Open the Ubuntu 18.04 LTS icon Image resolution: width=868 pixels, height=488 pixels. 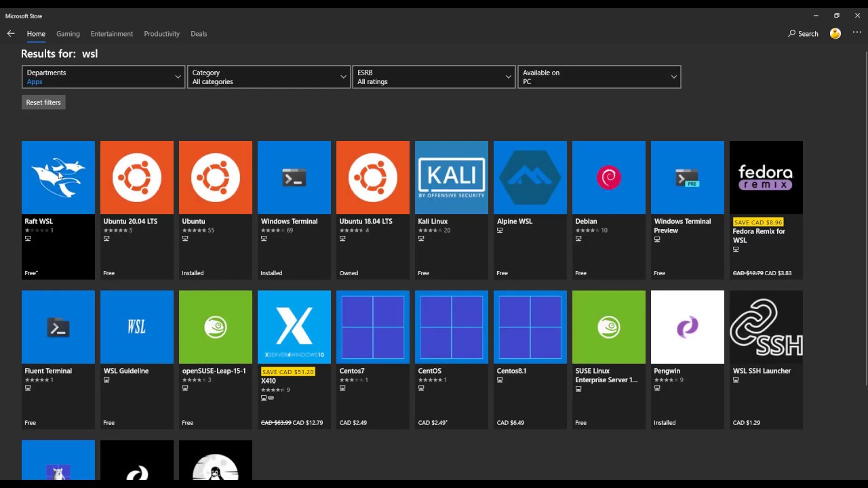(x=373, y=178)
